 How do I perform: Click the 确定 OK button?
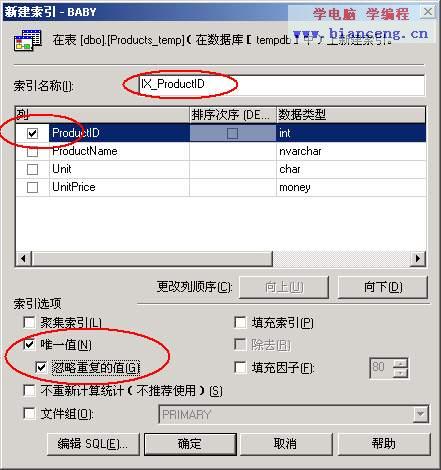click(190, 444)
